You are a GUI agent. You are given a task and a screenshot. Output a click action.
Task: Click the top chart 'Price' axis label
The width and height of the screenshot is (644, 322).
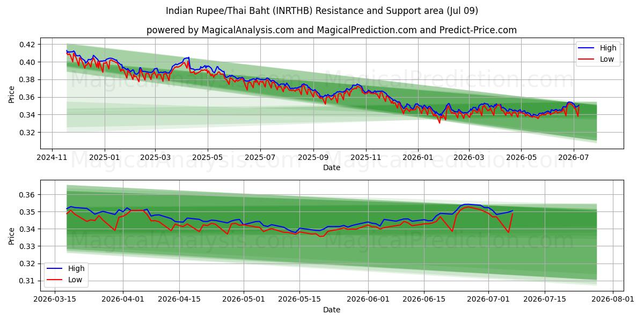pyautogui.click(x=12, y=94)
